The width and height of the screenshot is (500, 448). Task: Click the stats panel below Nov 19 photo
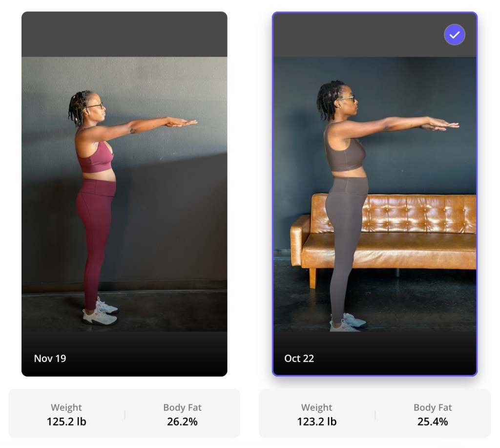pyautogui.click(x=125, y=413)
